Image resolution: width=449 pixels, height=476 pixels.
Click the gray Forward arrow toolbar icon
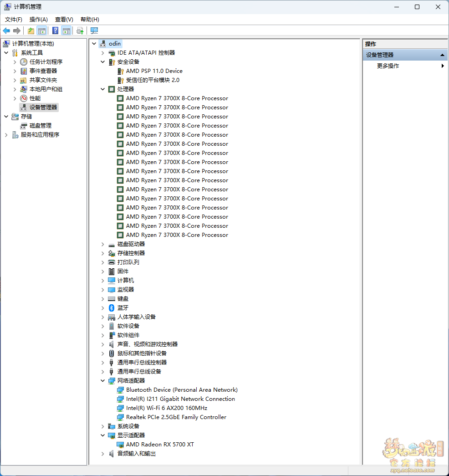pos(17,31)
